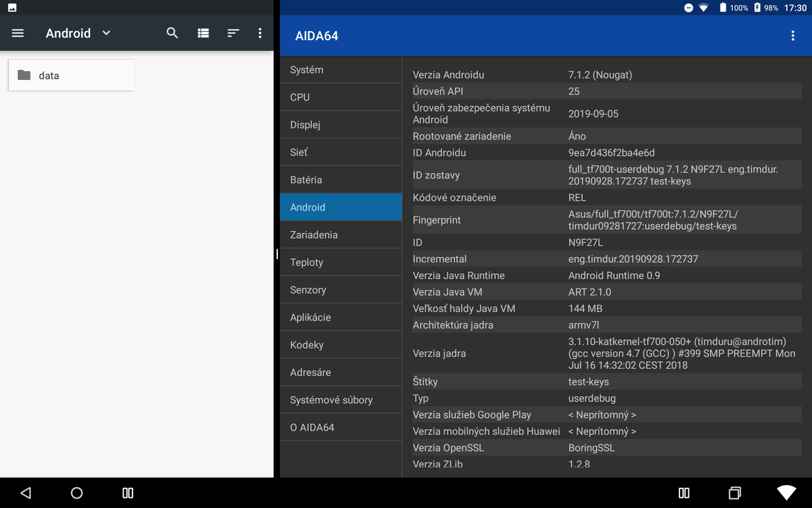Select Android ID 9ea7d436f2ba4e6d
The height and width of the screenshot is (508, 812).
tap(612, 153)
